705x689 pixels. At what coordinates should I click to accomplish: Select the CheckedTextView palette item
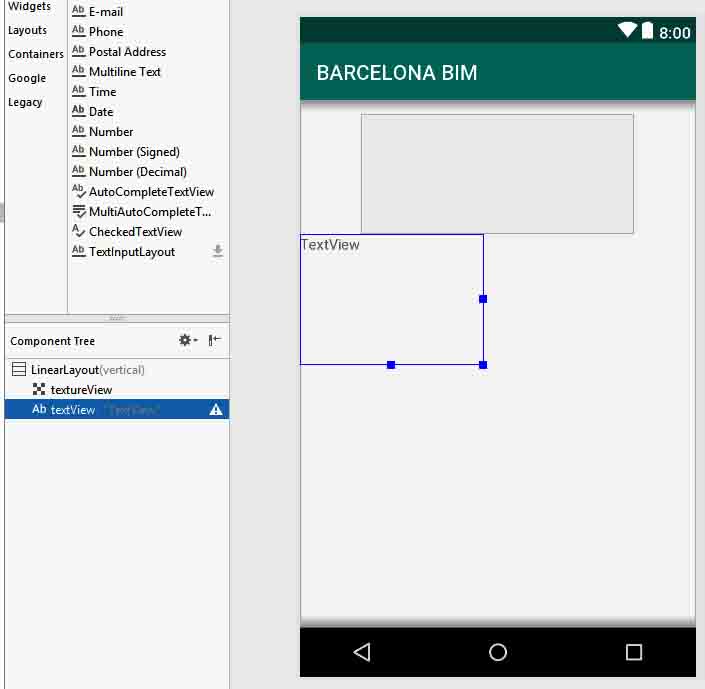(x=135, y=232)
